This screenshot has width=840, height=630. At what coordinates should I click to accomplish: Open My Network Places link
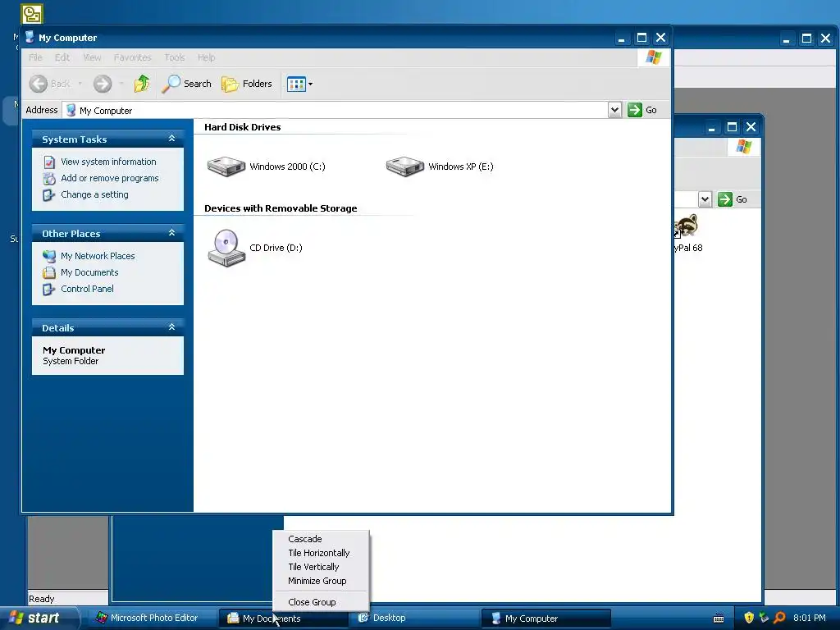pyautogui.click(x=98, y=256)
